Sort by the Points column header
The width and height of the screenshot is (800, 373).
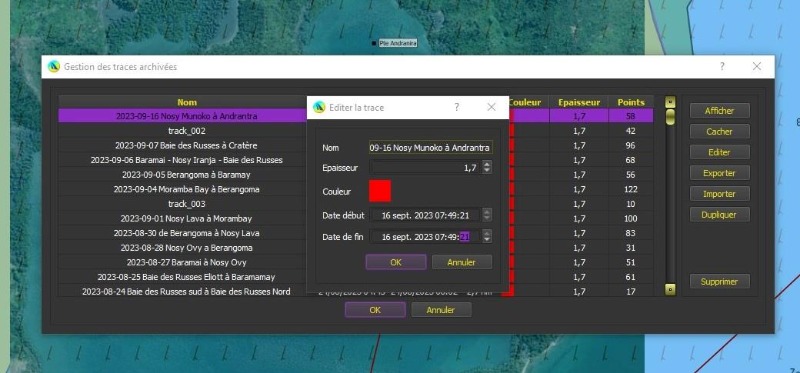point(631,102)
